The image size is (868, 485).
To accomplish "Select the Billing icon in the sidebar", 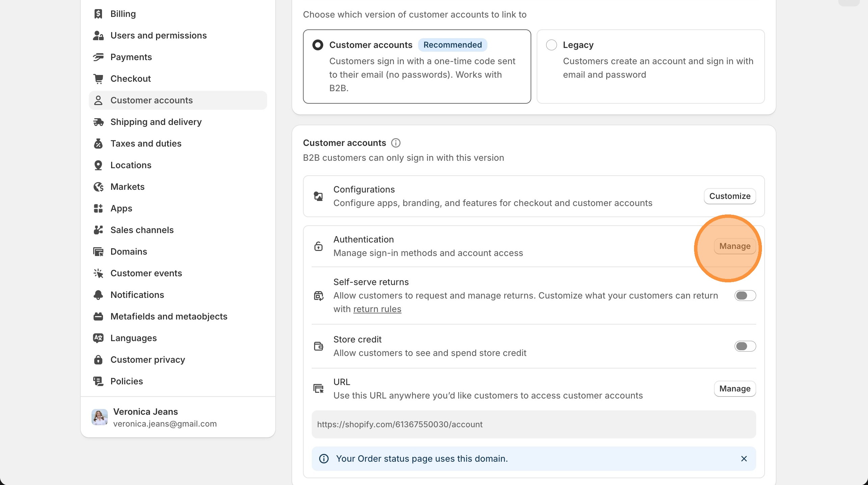I will pyautogui.click(x=98, y=14).
